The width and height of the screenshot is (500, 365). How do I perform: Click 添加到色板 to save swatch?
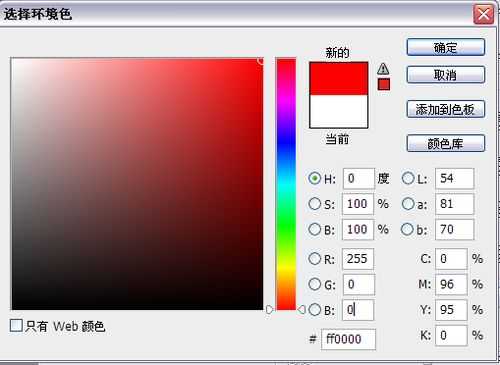click(446, 109)
